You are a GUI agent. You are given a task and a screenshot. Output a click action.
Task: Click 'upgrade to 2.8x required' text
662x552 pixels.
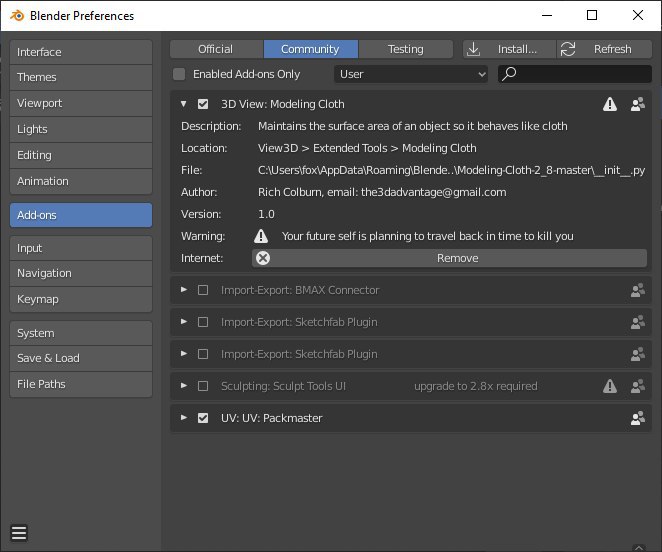(x=476, y=386)
